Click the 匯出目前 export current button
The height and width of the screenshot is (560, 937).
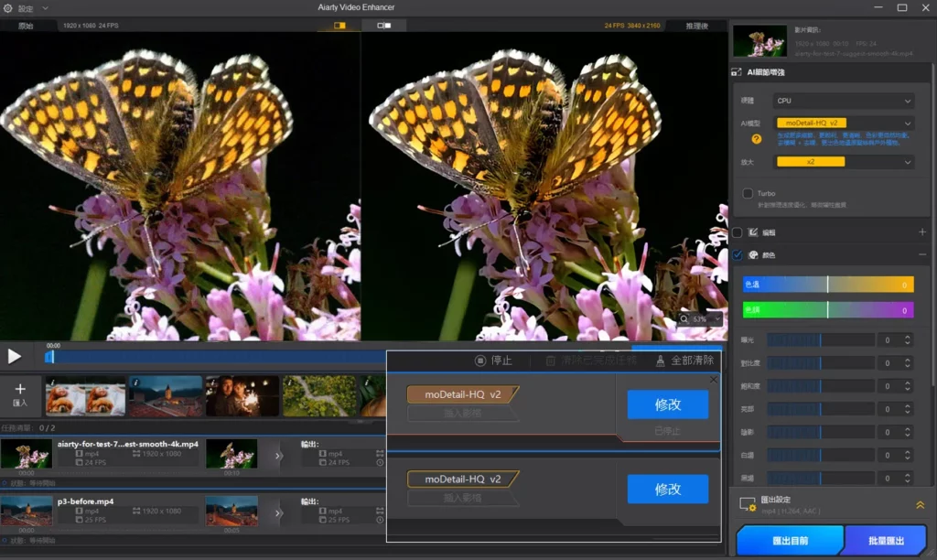789,541
